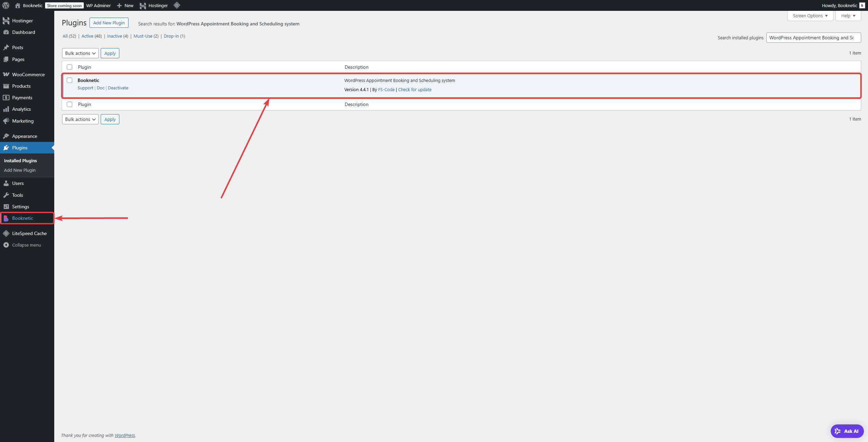Click the Hostinger icon in the sidebar
Viewport: 868px width, 442px height.
coord(6,21)
